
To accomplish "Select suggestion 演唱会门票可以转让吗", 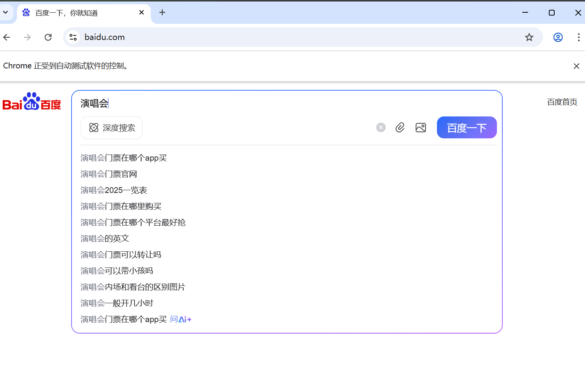I will [x=121, y=255].
